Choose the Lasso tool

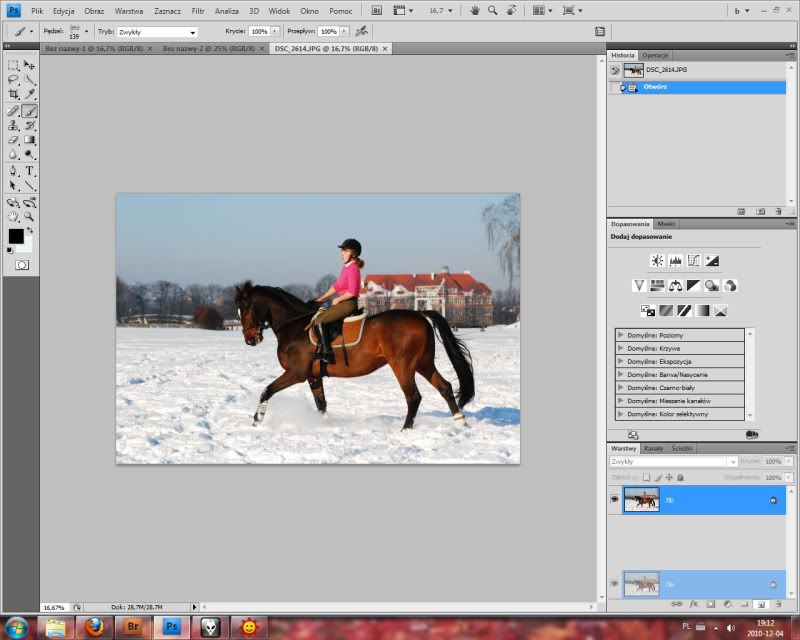click(14, 79)
